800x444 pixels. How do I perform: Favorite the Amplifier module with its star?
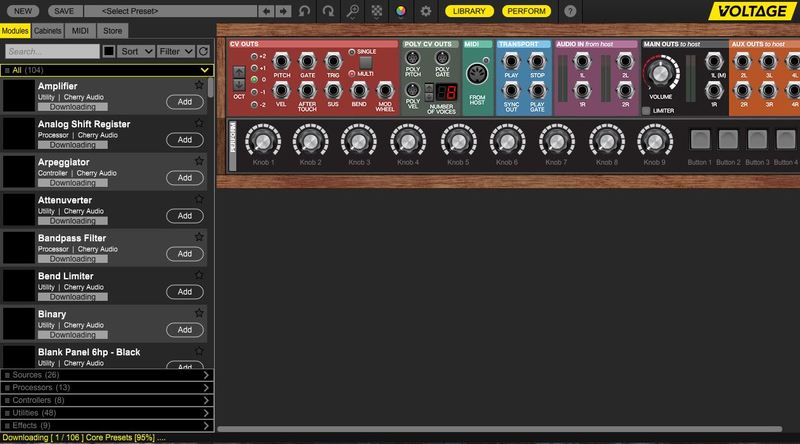199,84
